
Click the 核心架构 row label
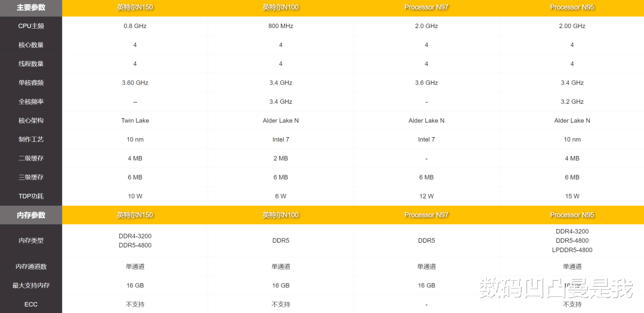coord(31,120)
